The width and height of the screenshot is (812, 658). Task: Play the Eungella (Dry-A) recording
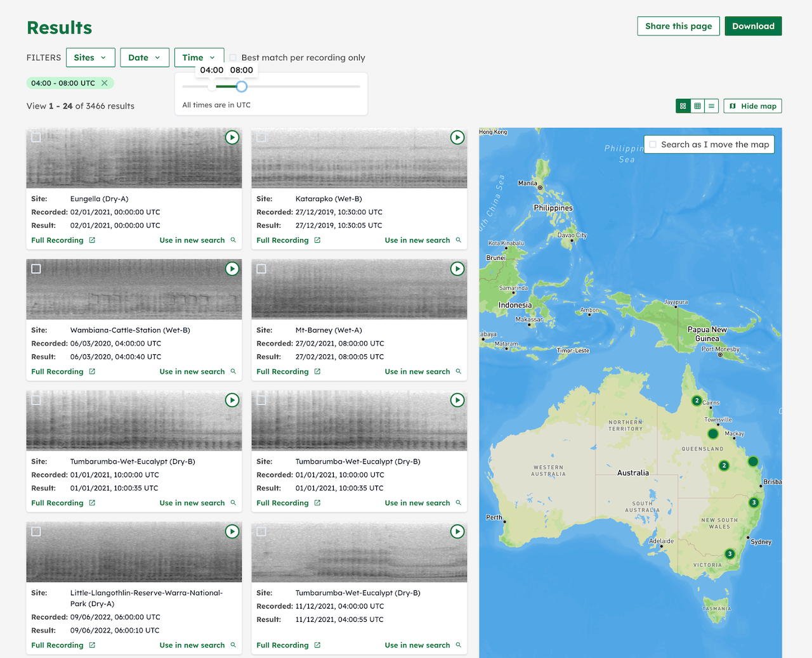(232, 138)
